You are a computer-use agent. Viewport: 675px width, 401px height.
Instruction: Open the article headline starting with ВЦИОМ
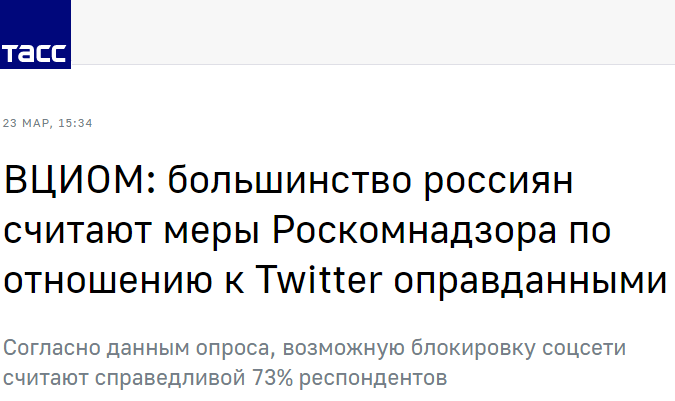click(335, 230)
